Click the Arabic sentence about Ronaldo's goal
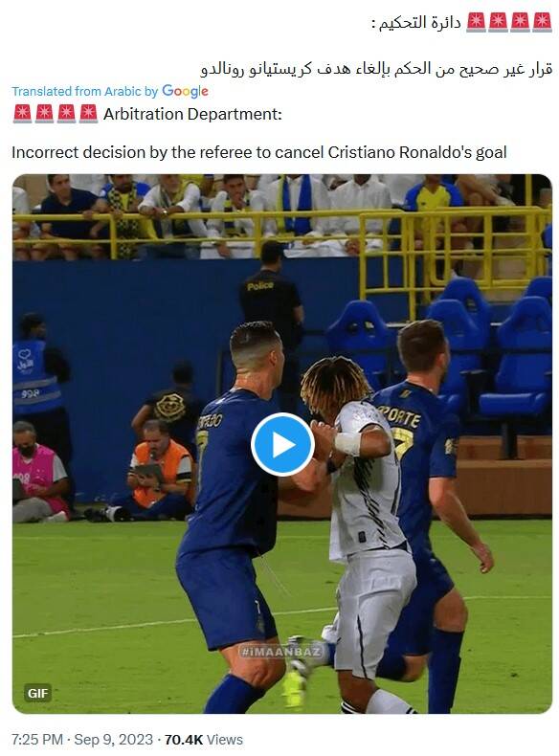This screenshot has width=559, height=756. click(376, 69)
